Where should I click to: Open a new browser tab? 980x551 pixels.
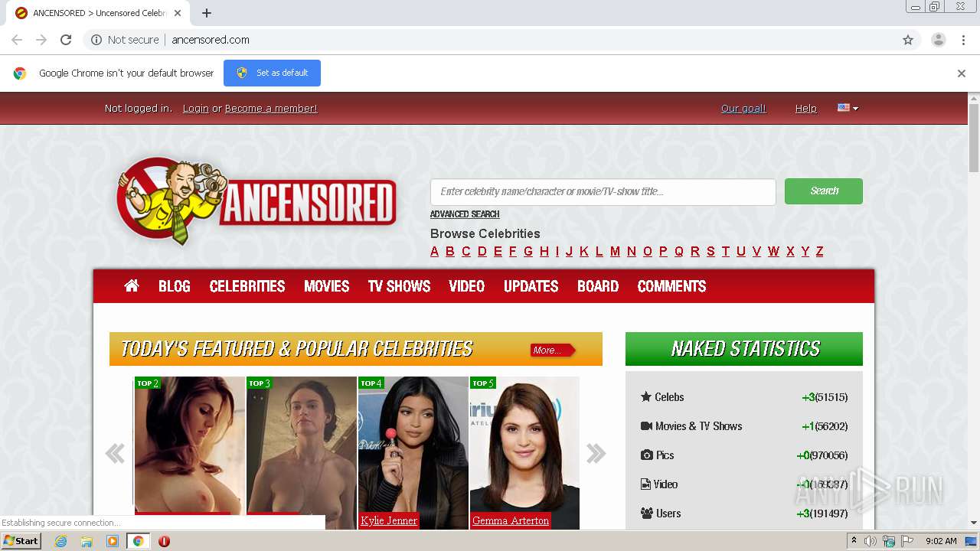click(x=207, y=13)
